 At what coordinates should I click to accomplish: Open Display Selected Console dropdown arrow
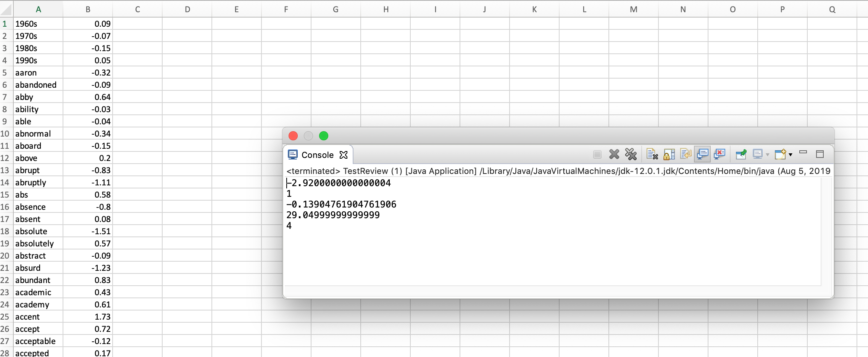tap(767, 154)
